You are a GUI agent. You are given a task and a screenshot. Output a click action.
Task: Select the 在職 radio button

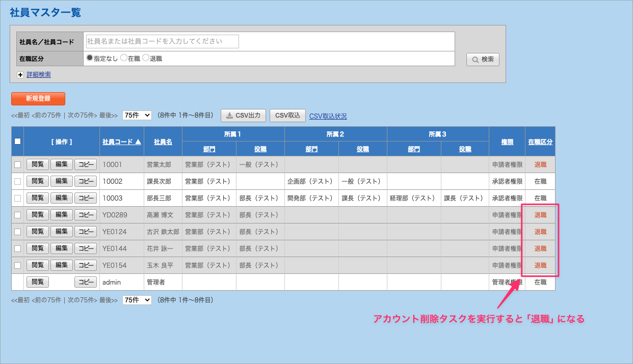click(x=123, y=58)
